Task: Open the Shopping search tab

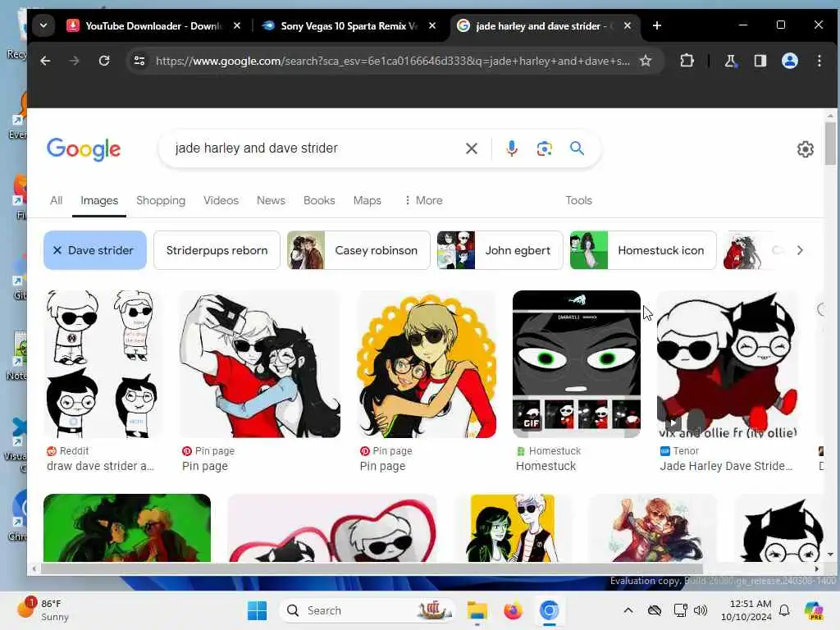Action: 161,200
